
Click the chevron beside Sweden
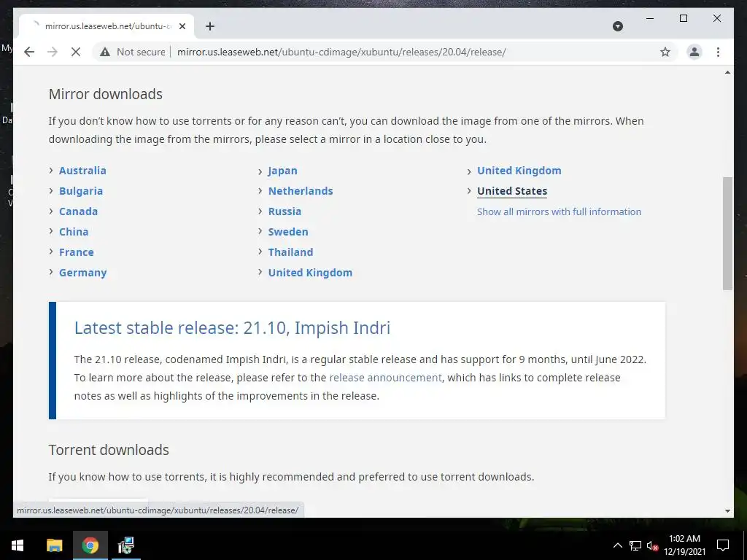pyautogui.click(x=260, y=231)
